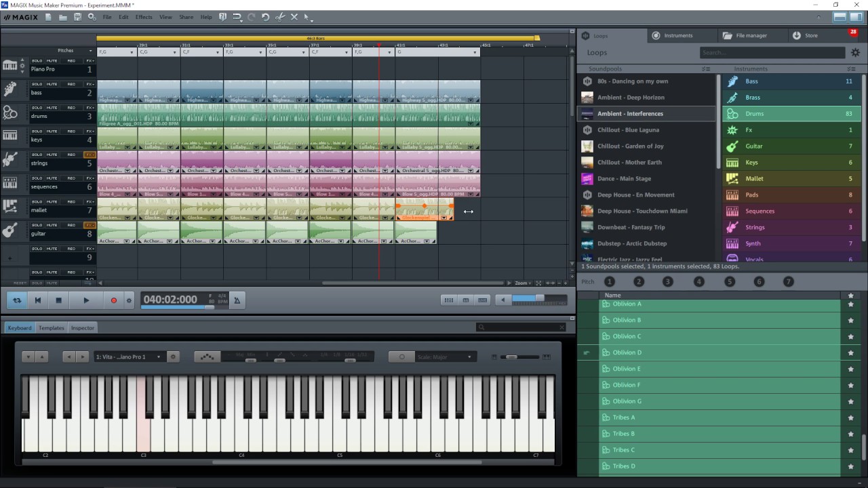
Task: Solo the Piano Pro track
Action: [37, 61]
